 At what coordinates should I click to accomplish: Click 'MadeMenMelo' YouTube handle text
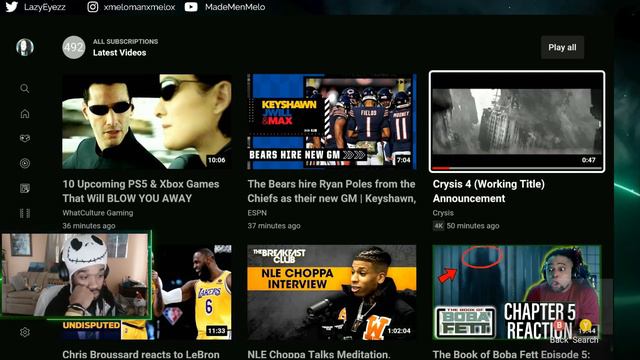[235, 7]
